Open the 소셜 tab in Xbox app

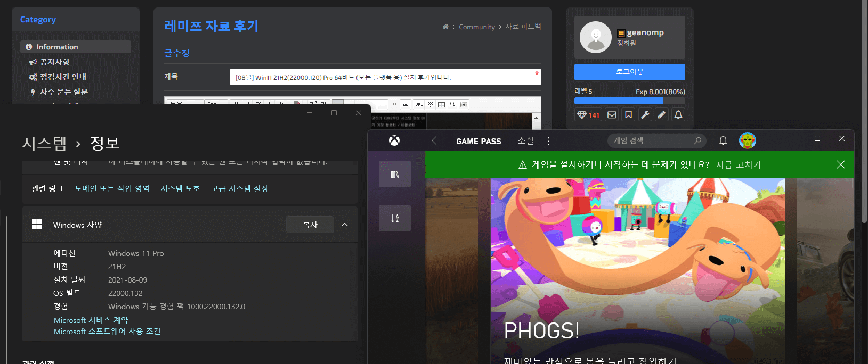pyautogui.click(x=526, y=141)
